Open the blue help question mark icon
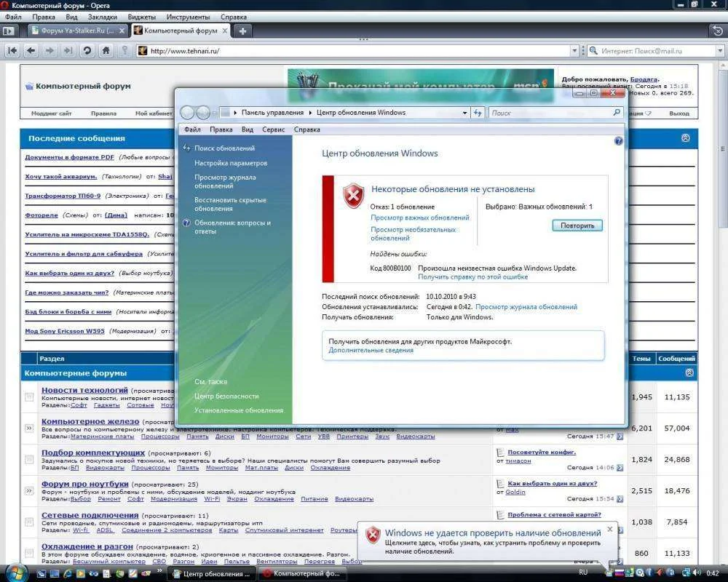Viewport: 728px width, 582px height. click(618, 140)
